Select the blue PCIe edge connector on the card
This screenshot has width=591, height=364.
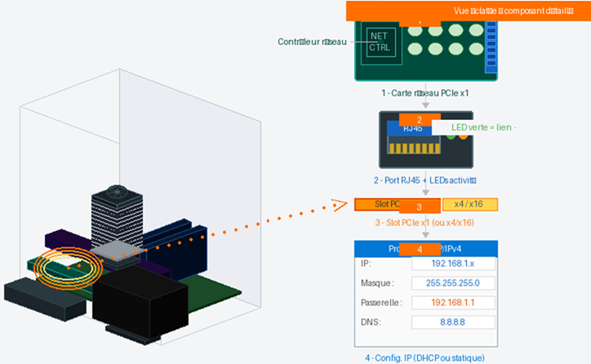[491, 47]
